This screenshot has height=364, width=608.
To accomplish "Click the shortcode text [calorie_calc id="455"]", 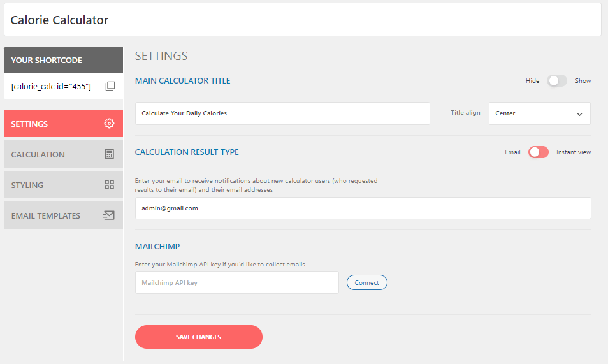I will 51,86.
